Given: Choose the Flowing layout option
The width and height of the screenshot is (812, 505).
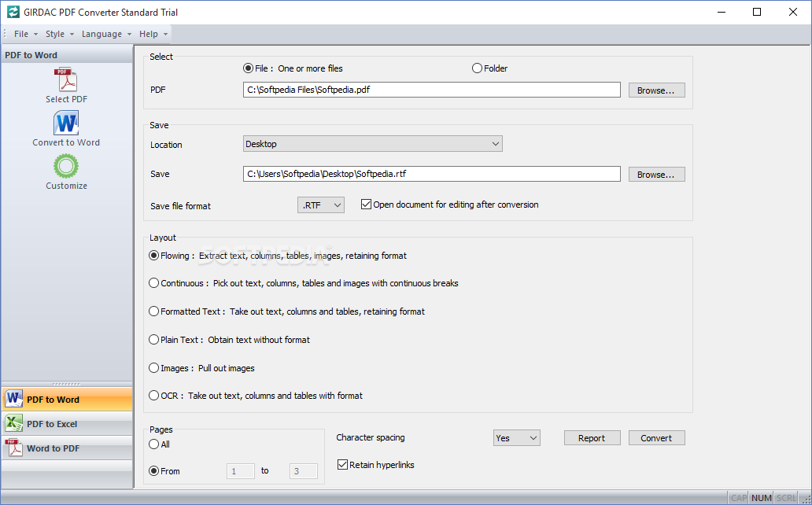Looking at the screenshot, I should click(153, 256).
